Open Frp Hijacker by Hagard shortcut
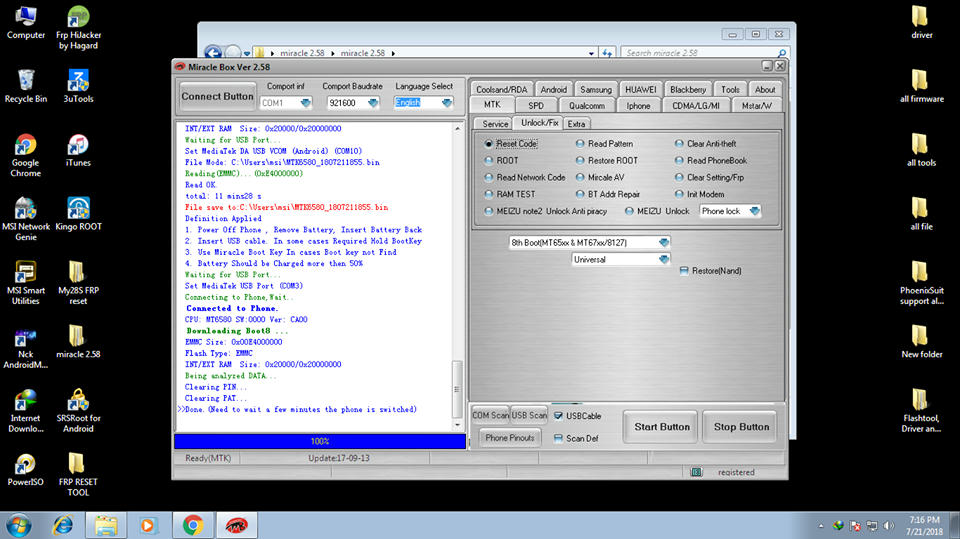The width and height of the screenshot is (960, 539). tap(78, 28)
